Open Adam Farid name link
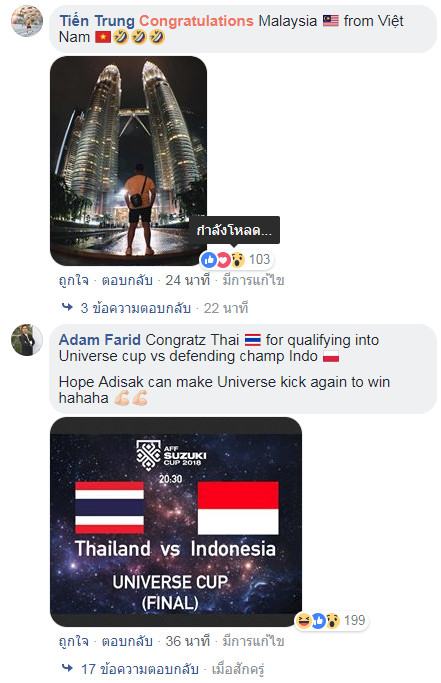The width and height of the screenshot is (441, 683). pos(99,340)
